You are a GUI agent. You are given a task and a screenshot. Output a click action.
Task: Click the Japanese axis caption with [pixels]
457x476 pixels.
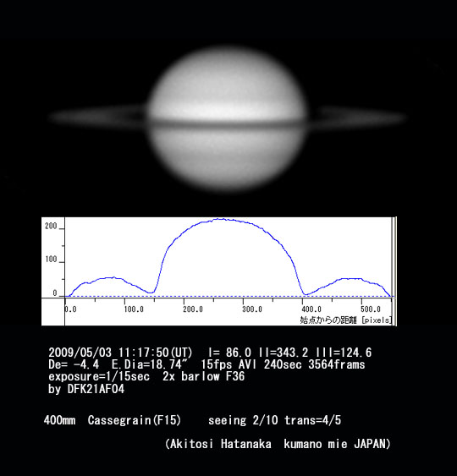pos(346,320)
